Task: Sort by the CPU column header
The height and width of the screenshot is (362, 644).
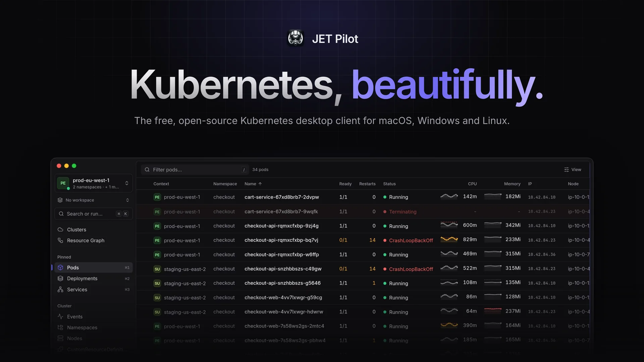Action: point(472,184)
